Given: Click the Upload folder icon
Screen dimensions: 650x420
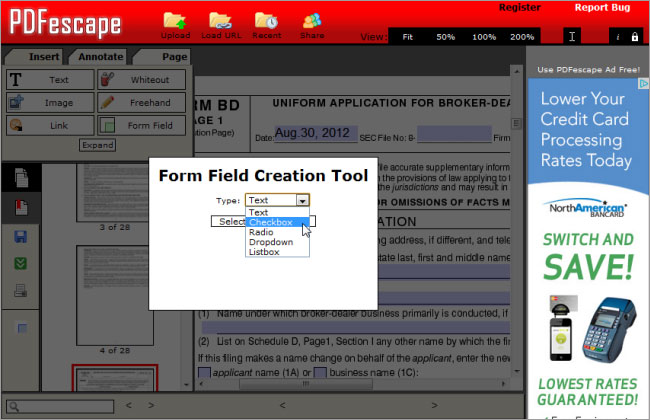Looking at the screenshot, I should pos(175,21).
